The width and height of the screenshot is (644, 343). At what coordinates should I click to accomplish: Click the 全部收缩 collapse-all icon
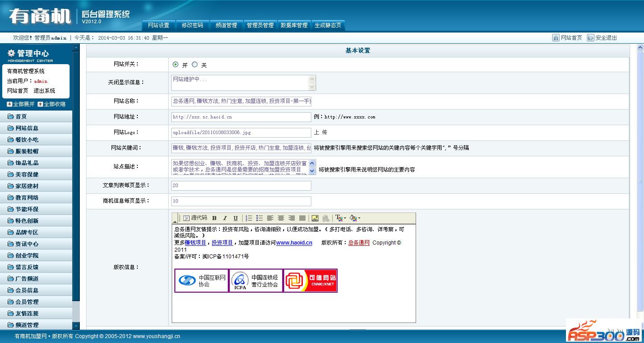pos(40,104)
